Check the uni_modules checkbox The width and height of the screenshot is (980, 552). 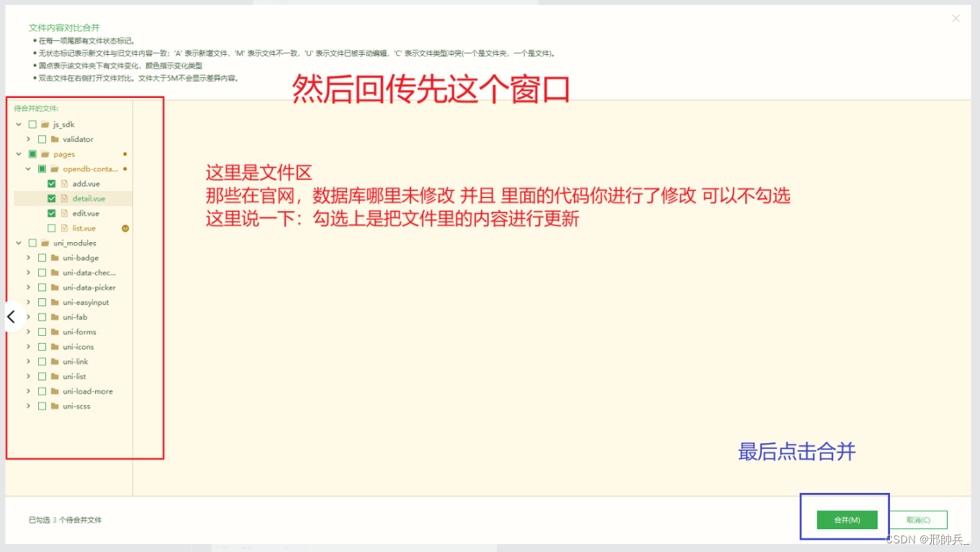pos(32,243)
